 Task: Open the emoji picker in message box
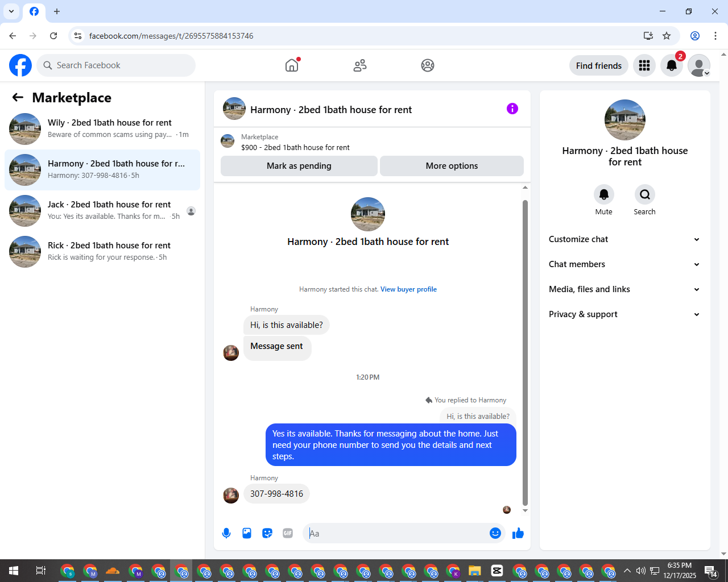tap(495, 533)
